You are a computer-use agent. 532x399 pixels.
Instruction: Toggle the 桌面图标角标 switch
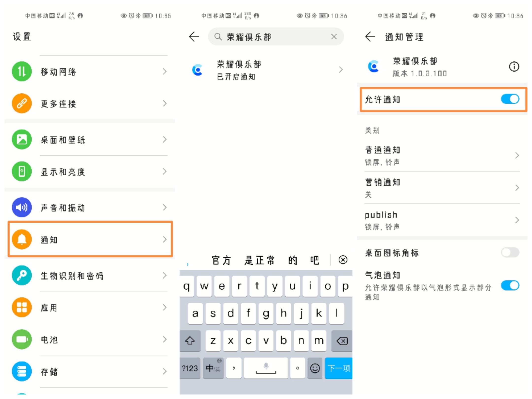coord(510,252)
